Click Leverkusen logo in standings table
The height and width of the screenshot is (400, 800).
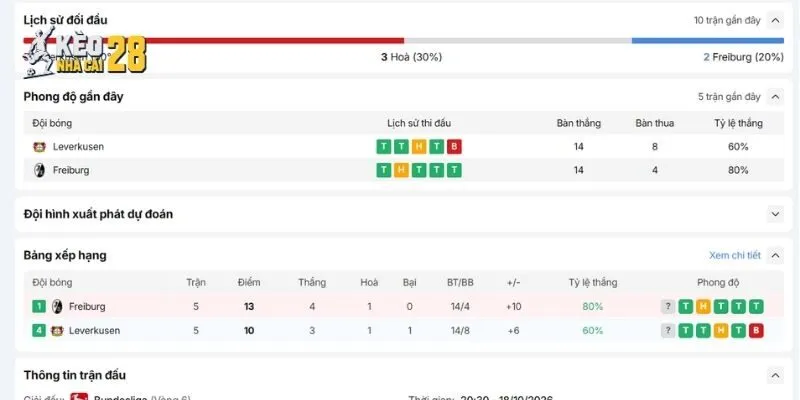[x=57, y=331]
